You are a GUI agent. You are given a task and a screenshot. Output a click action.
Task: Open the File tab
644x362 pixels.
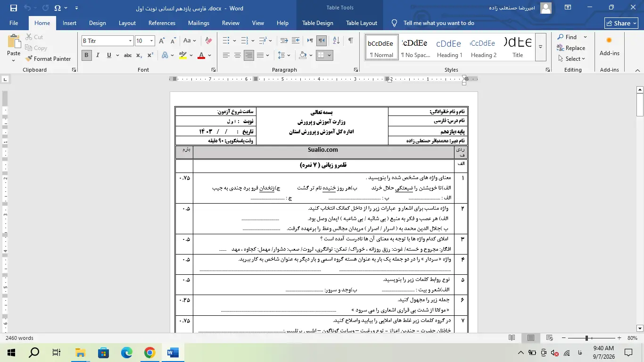point(14,23)
